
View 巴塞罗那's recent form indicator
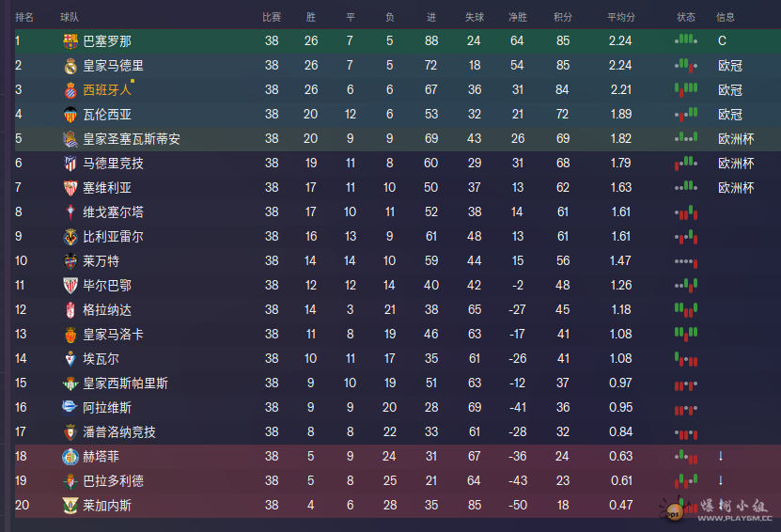tap(686, 41)
